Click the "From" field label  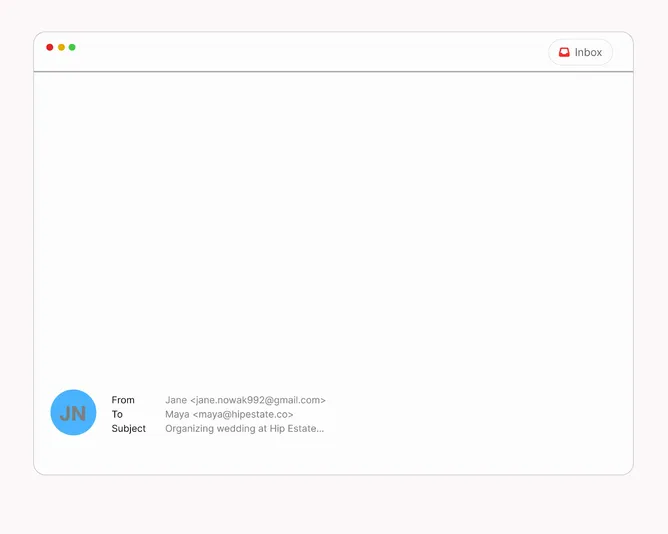[x=123, y=400]
